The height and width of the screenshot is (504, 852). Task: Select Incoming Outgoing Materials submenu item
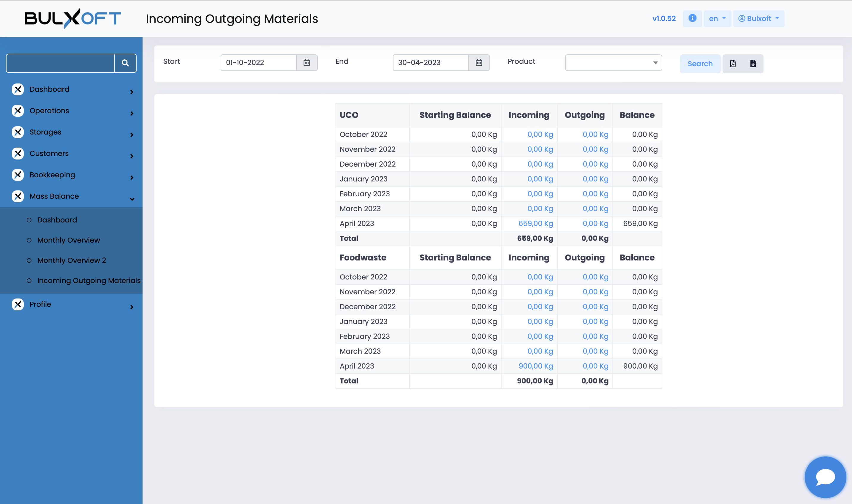[x=88, y=281]
